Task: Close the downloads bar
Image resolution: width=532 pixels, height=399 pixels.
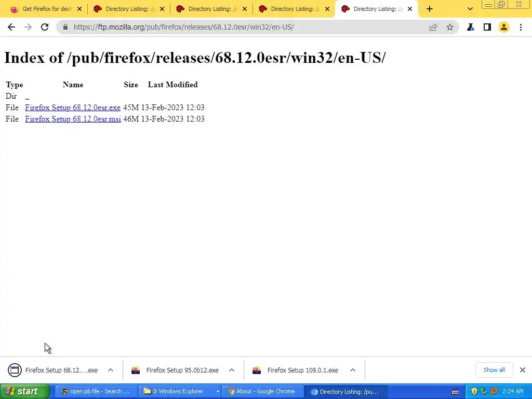Action: pos(523,370)
